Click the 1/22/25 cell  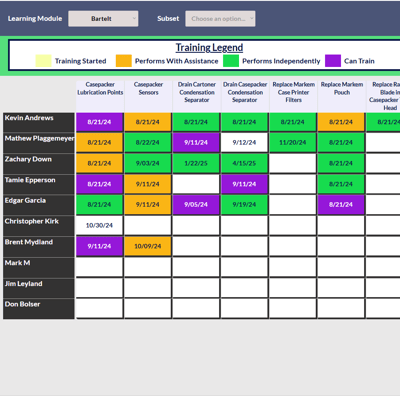point(196,163)
